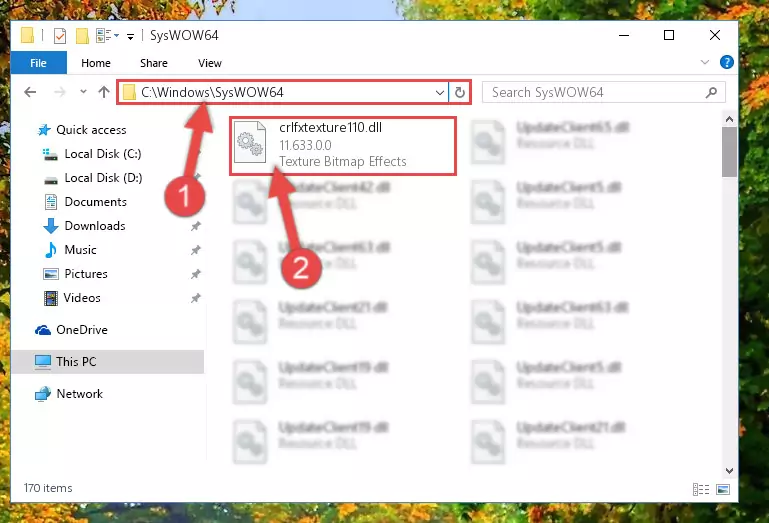Open the address bar history dropdown
The width and height of the screenshot is (769, 523).
point(439,92)
